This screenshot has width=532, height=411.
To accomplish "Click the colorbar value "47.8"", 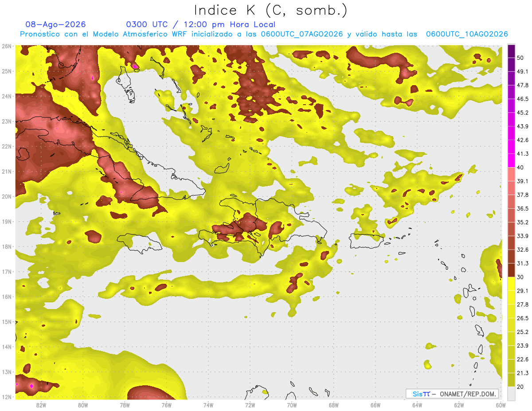I will click(x=522, y=85).
